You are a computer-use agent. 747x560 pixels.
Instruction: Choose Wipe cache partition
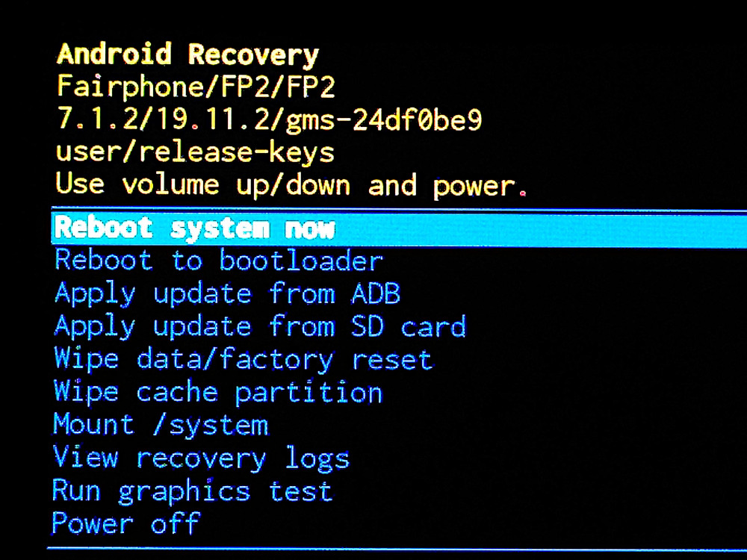pos(217,392)
